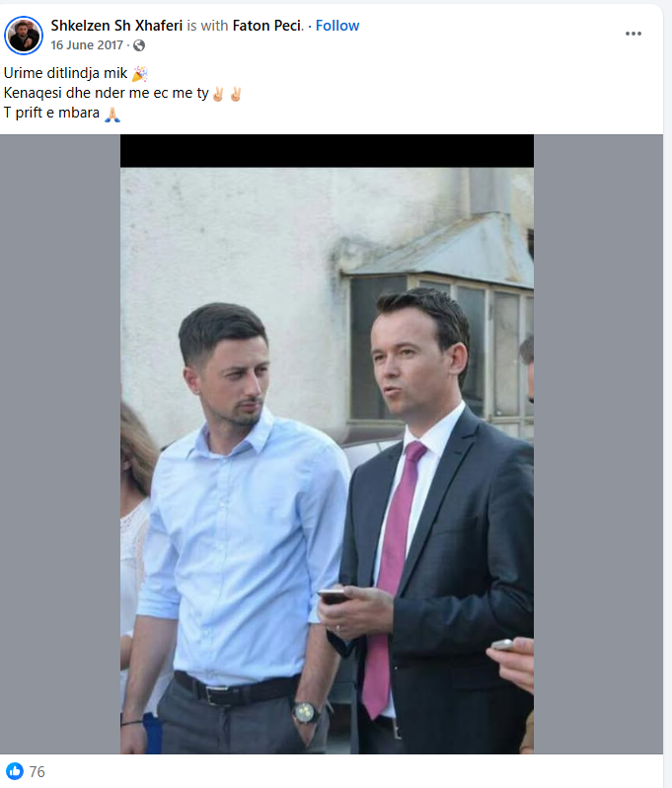Click the black bar atop the photo
This screenshot has height=788, width=672.
(327, 151)
